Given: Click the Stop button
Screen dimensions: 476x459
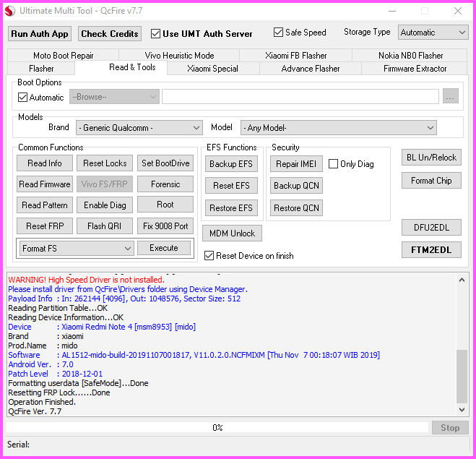Looking at the screenshot, I should pos(450,428).
